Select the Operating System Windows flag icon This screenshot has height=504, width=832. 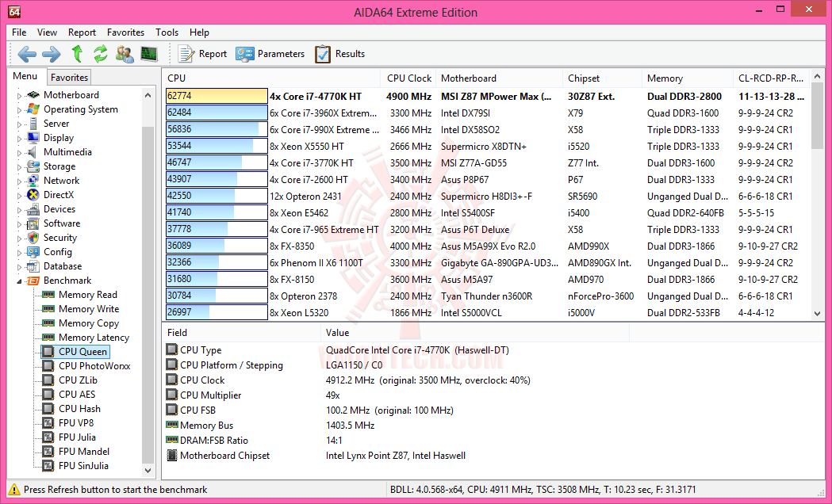(x=33, y=109)
